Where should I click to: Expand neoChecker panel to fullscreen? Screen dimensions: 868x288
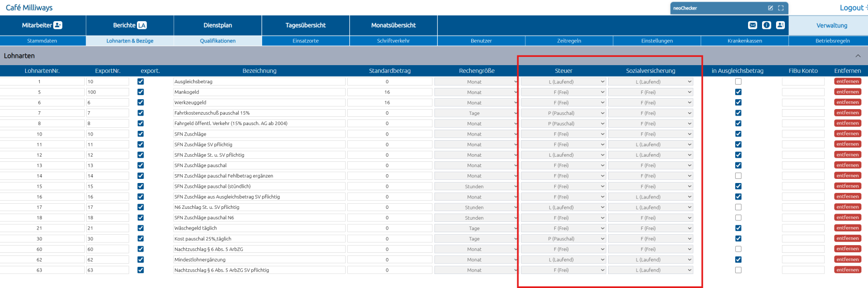click(781, 8)
